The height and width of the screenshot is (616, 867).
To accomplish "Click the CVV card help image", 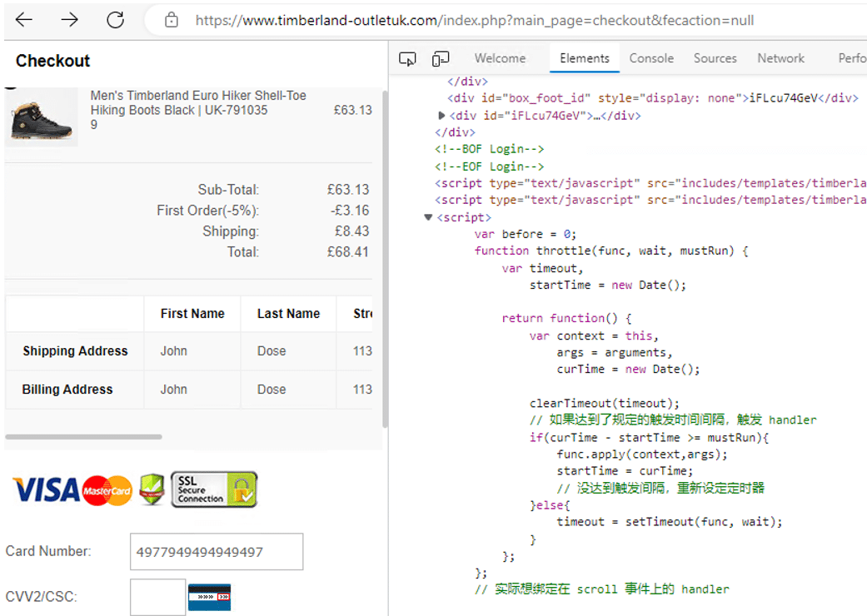I will (x=209, y=597).
